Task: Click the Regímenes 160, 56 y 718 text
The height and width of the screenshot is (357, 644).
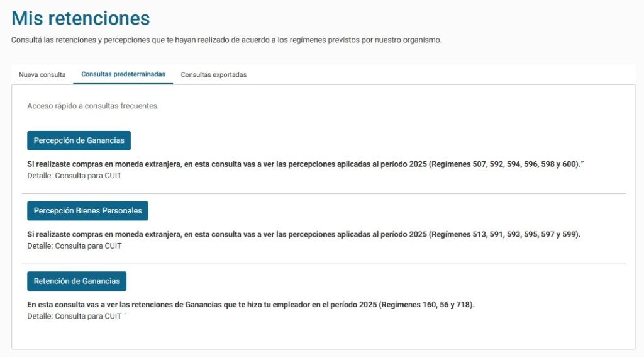Action: [x=428, y=305]
